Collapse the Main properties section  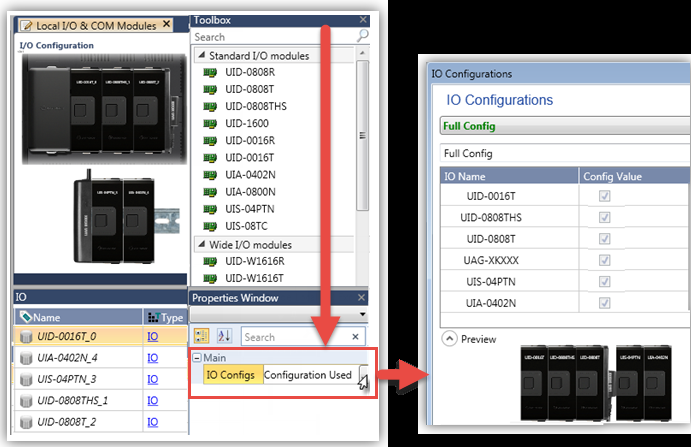tap(197, 358)
